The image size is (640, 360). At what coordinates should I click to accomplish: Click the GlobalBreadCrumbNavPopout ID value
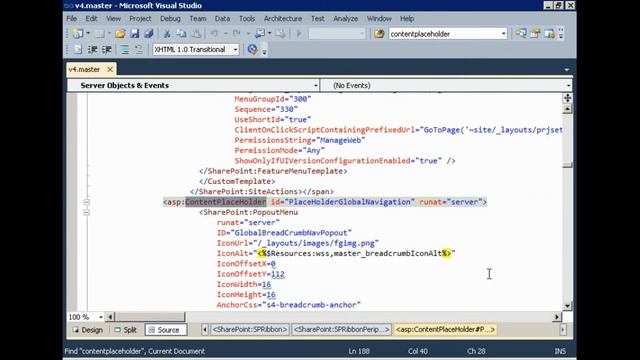tap(291, 233)
